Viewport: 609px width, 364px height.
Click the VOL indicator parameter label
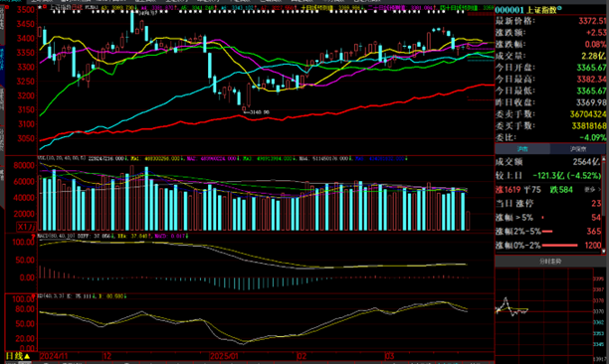coord(62,158)
